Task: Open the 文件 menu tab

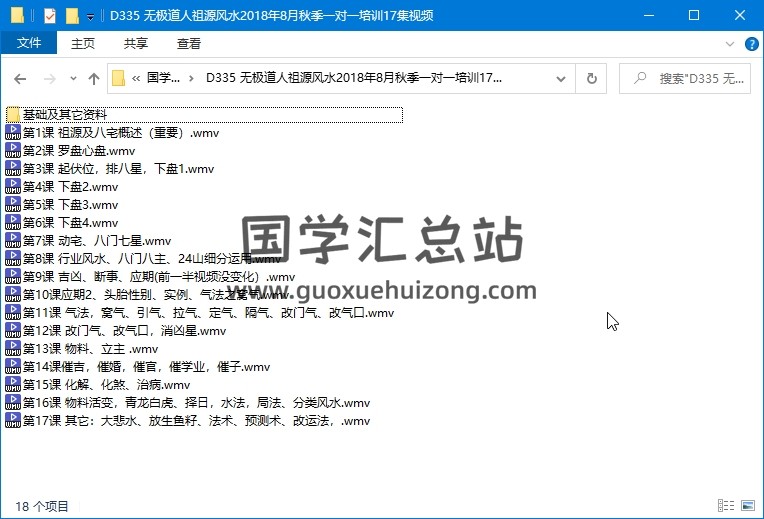Action: coord(29,43)
